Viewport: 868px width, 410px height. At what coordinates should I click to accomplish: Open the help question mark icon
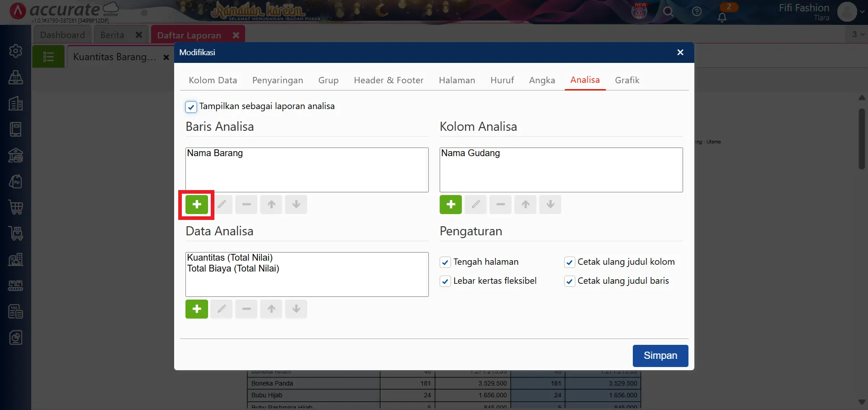click(697, 12)
